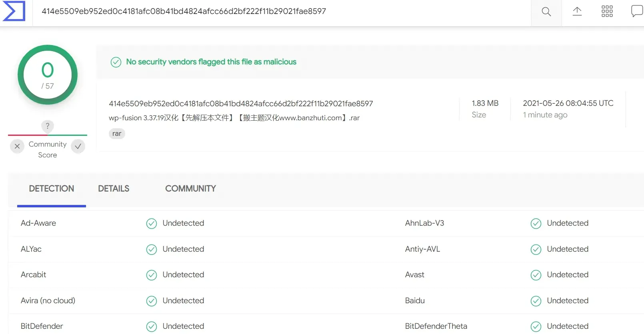Open the comments speech bubble icon
This screenshot has width=644, height=334.
(636, 11)
